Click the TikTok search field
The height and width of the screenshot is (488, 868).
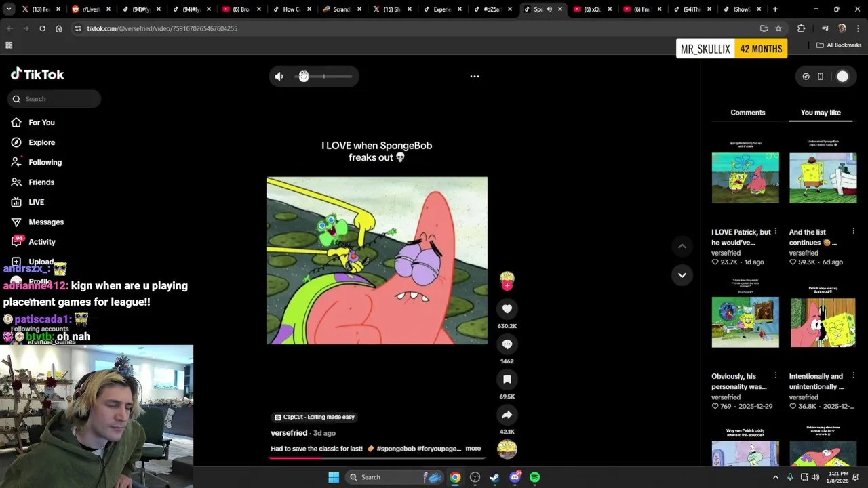(54, 99)
